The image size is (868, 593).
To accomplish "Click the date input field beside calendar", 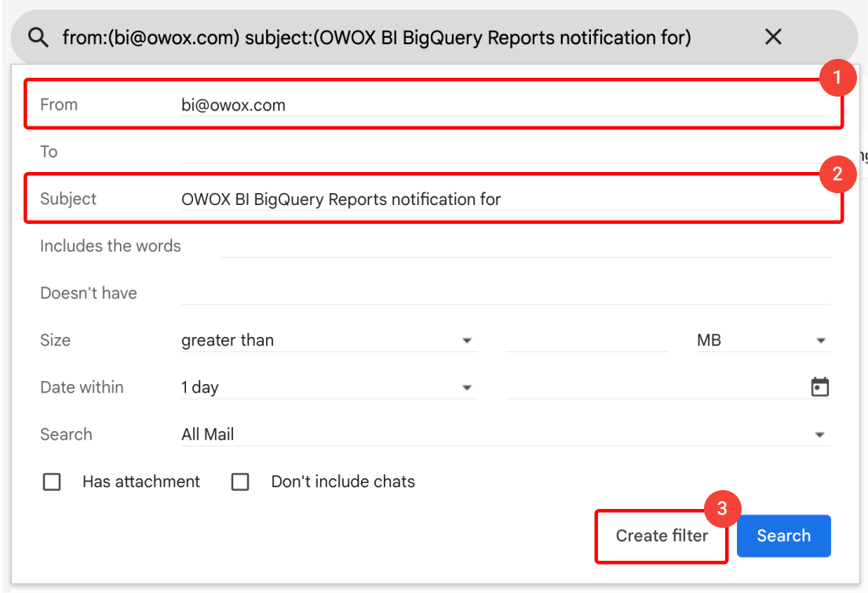I will [657, 387].
